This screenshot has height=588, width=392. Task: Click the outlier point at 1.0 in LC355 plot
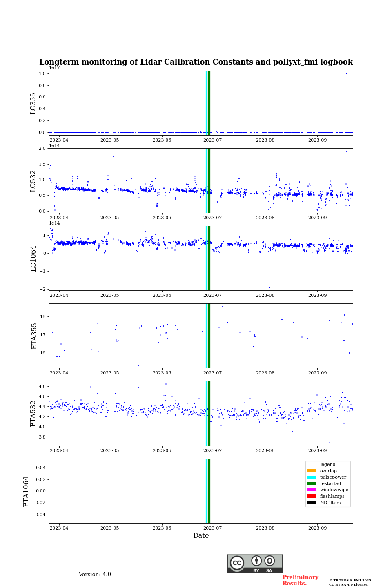pos(346,74)
